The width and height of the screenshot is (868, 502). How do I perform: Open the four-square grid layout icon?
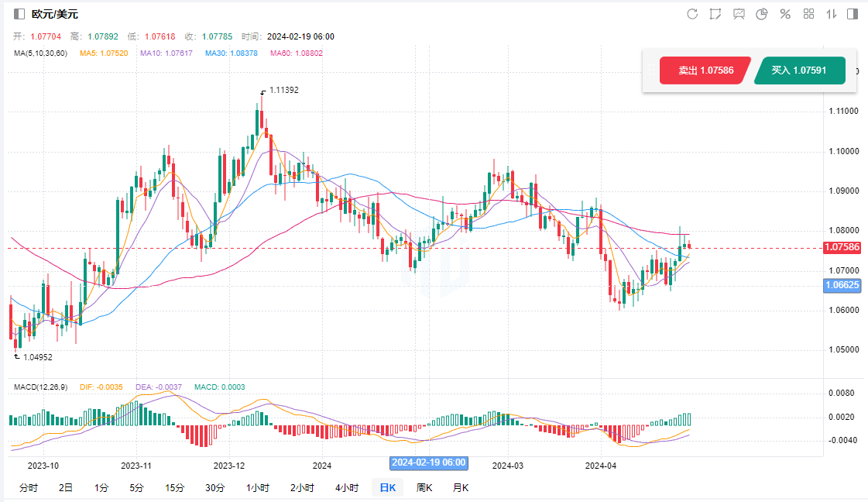[808, 14]
